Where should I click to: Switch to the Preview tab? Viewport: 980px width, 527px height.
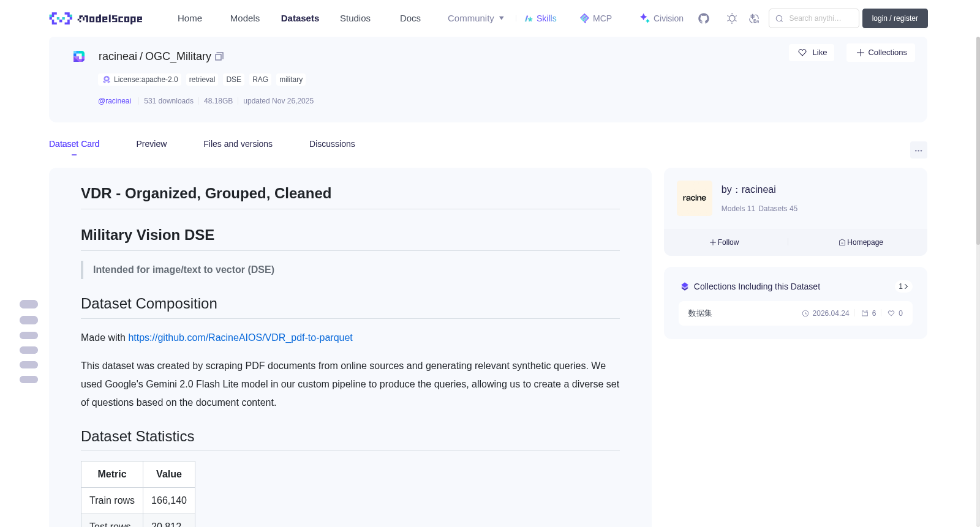(151, 144)
